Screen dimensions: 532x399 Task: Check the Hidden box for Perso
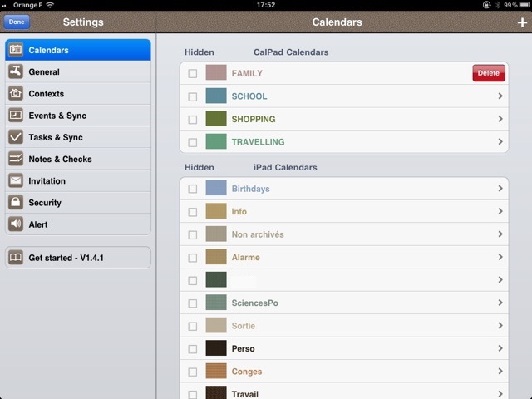[193, 349]
